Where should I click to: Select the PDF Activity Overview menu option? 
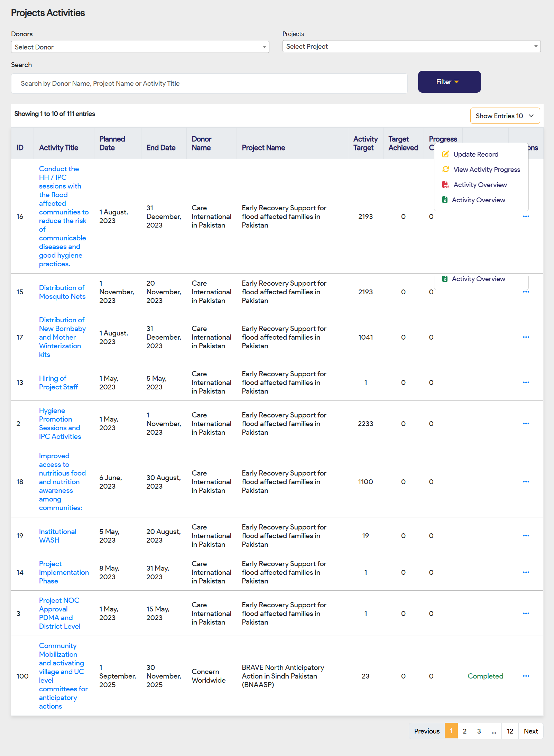coord(480,185)
